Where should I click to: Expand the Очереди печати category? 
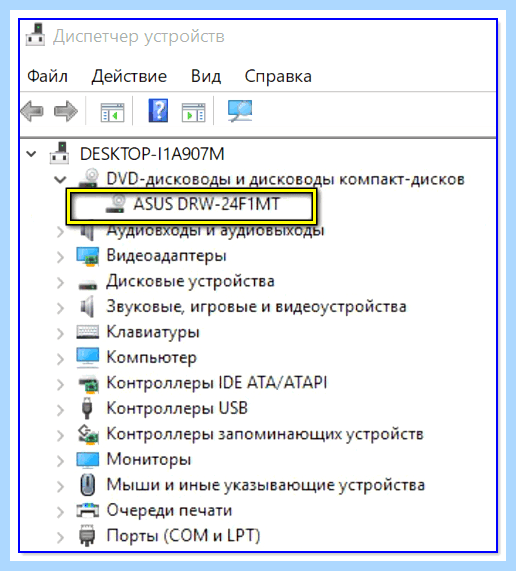[60, 512]
